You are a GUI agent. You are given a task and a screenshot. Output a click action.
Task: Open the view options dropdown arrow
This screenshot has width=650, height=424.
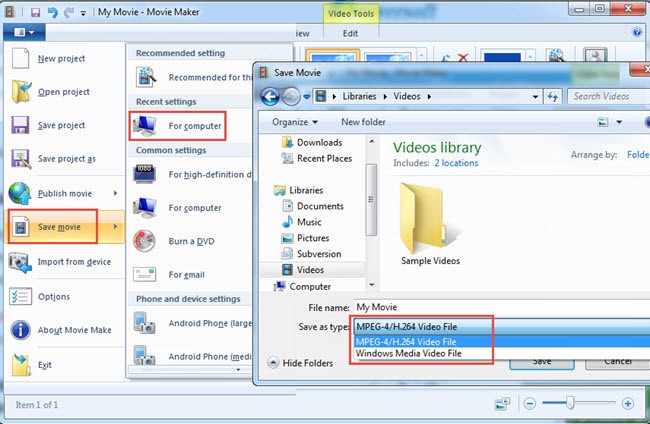pyautogui.click(x=619, y=122)
